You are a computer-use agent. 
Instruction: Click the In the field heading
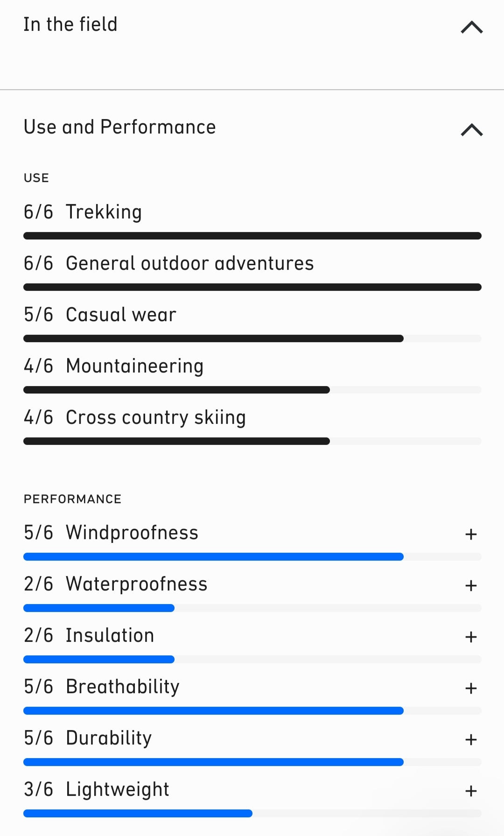(x=70, y=24)
